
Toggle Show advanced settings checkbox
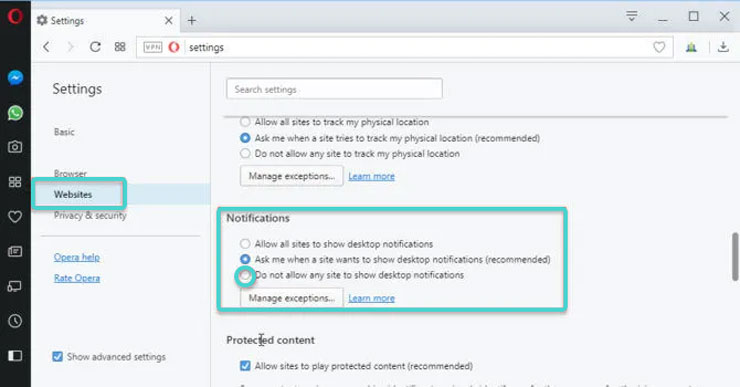tap(58, 356)
